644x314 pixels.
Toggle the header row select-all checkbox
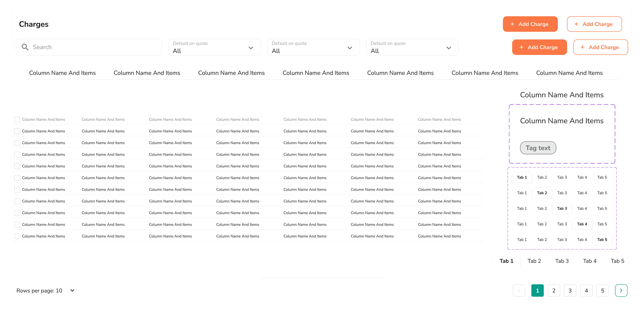(x=17, y=120)
